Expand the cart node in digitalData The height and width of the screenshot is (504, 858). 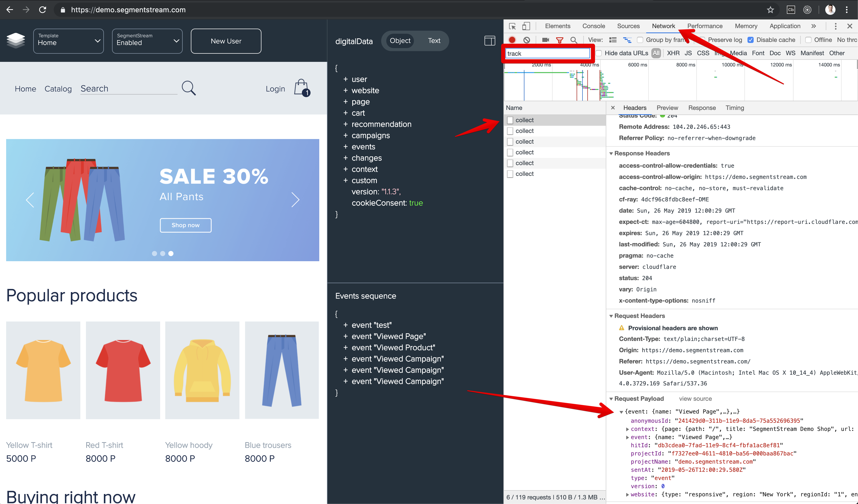pyautogui.click(x=345, y=113)
